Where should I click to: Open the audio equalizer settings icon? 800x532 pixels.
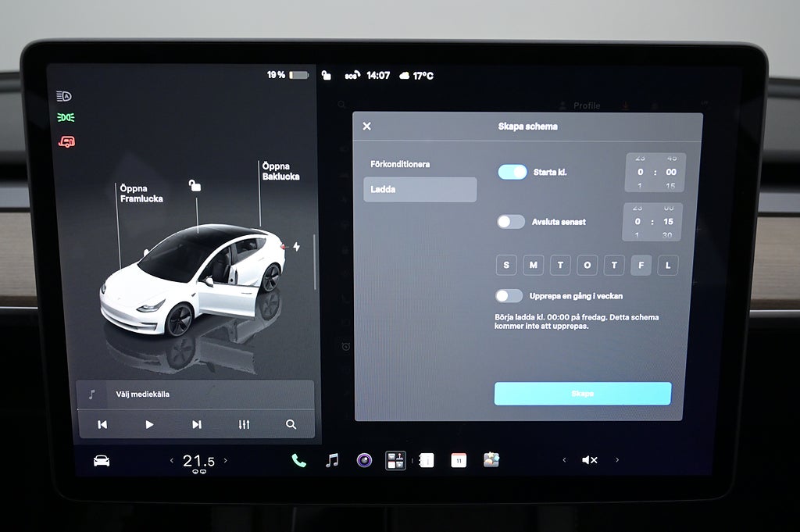(244, 424)
